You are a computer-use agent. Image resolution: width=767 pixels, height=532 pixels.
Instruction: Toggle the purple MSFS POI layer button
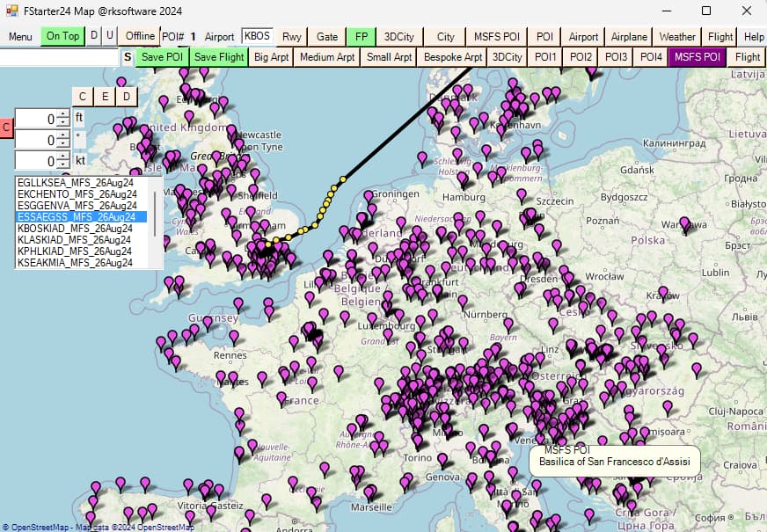[x=697, y=57]
